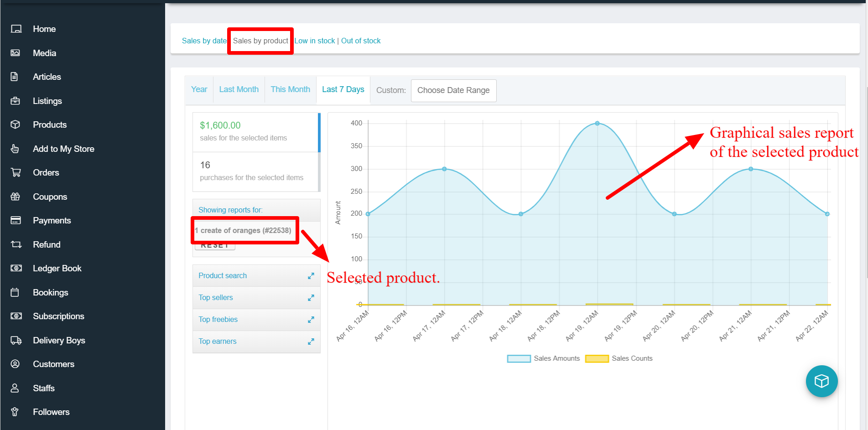
Task: Open the Sales by date report
Action: (x=204, y=41)
